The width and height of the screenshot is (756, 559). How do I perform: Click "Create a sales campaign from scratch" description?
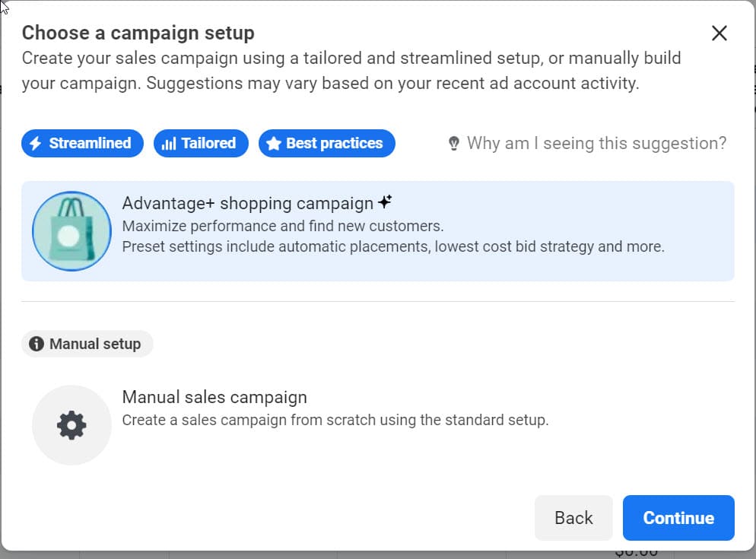(335, 420)
